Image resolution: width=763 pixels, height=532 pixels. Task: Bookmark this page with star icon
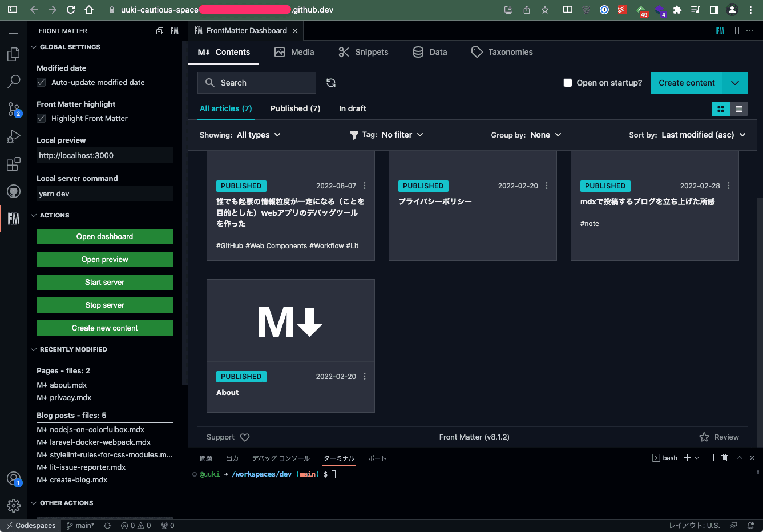tap(545, 10)
